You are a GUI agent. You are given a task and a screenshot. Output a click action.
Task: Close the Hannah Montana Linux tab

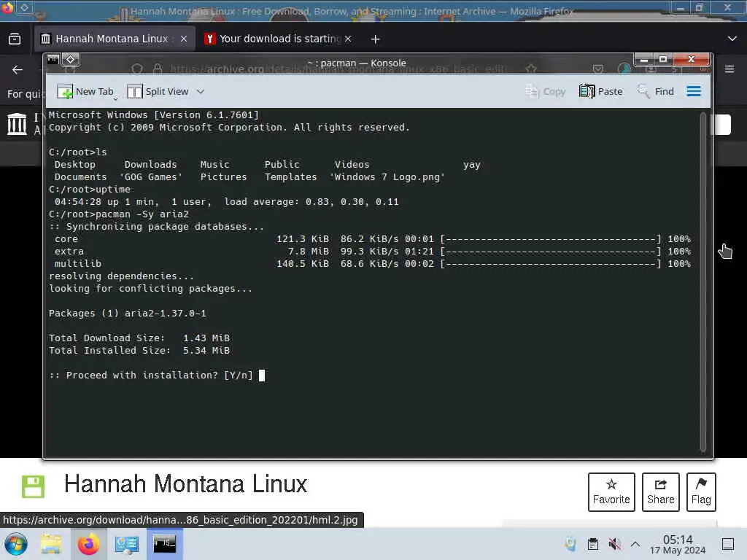[184, 39]
